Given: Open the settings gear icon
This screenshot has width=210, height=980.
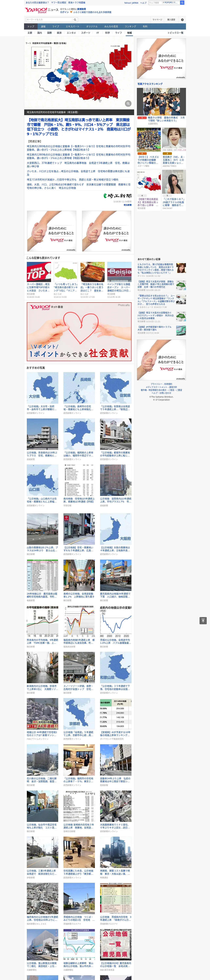Looking at the screenshot, I should (182, 20).
